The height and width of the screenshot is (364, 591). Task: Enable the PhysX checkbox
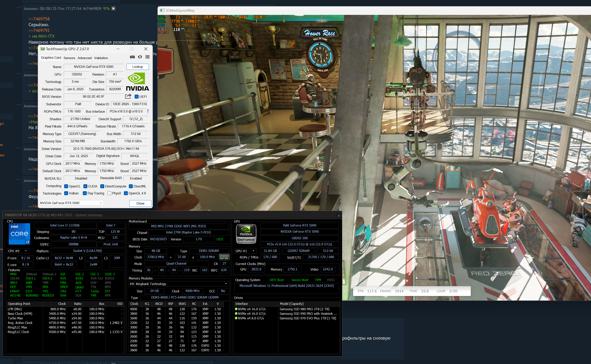pos(109,193)
